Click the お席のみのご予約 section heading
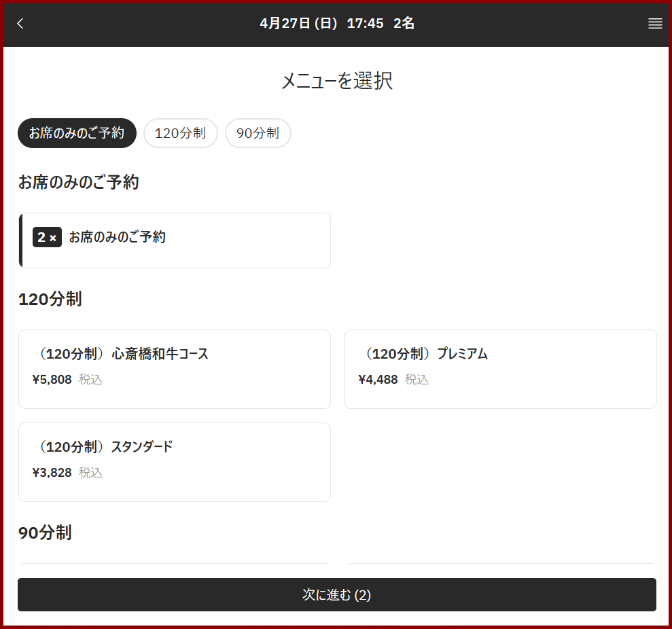 [78, 182]
